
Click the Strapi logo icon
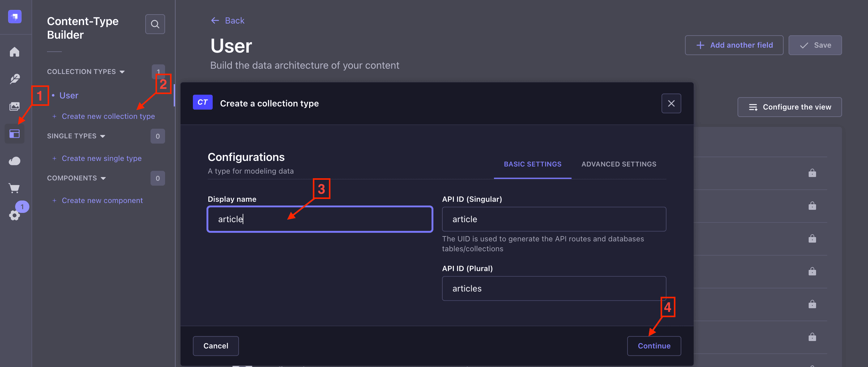(15, 16)
